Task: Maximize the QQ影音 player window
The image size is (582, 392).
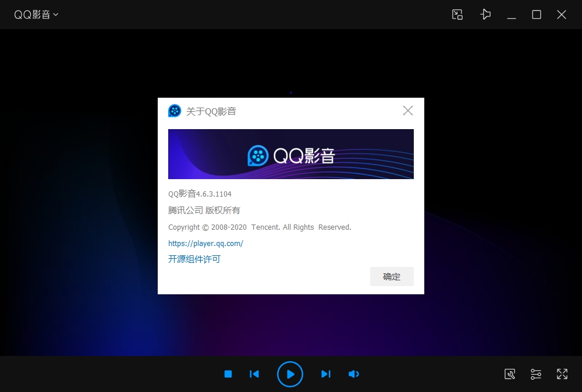Action: [x=537, y=15]
